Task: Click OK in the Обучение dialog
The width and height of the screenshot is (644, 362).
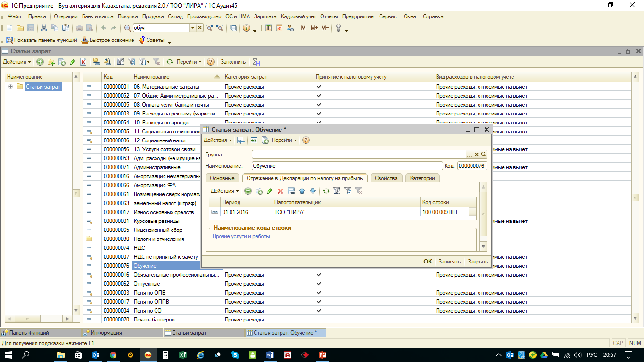Action: click(x=428, y=262)
